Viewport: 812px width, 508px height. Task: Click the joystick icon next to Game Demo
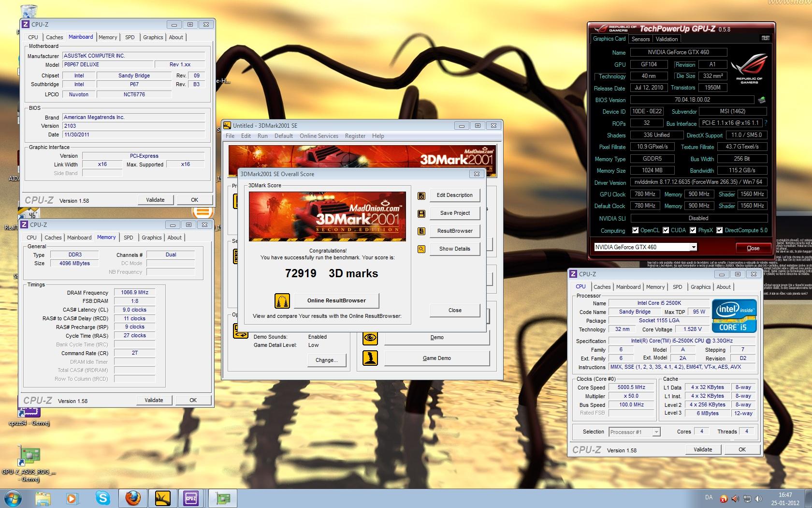coord(370,358)
